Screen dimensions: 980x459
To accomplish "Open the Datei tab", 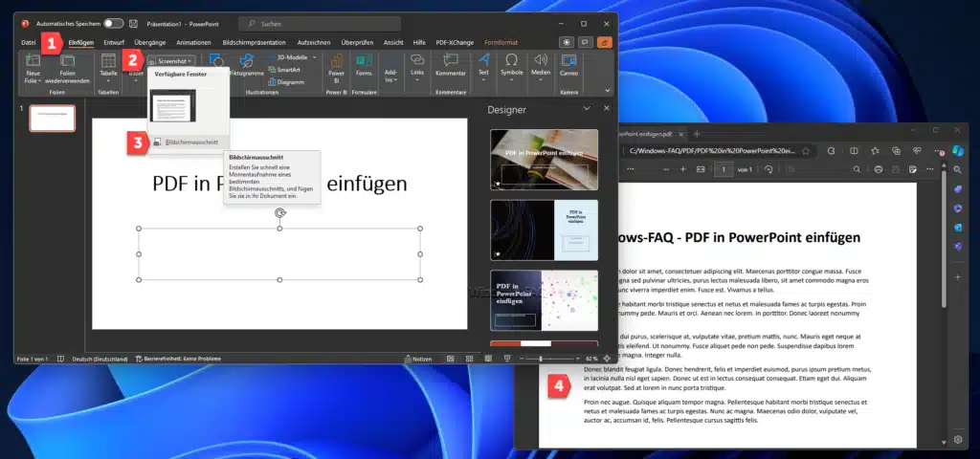I will [28, 42].
